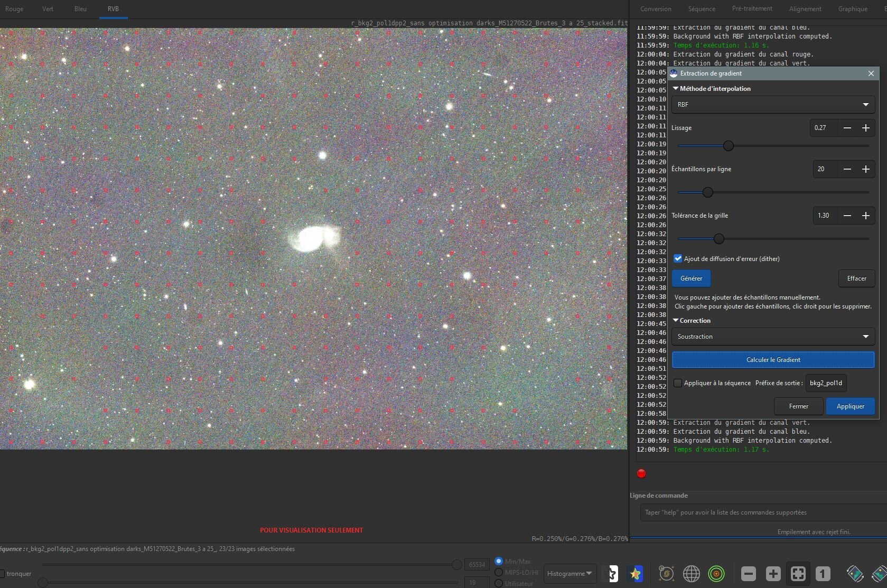
Task: Enable Appliquer à la séquence checkbox
Action: [x=678, y=383]
